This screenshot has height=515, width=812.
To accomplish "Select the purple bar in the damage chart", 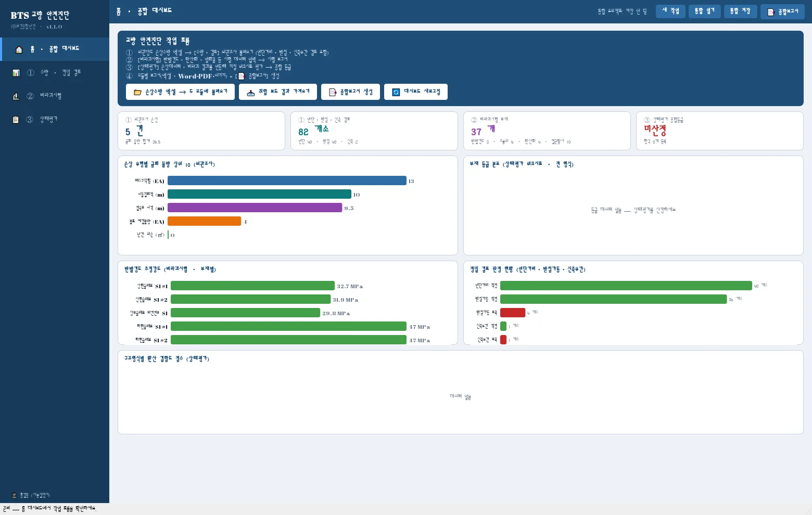I will 255,208.
